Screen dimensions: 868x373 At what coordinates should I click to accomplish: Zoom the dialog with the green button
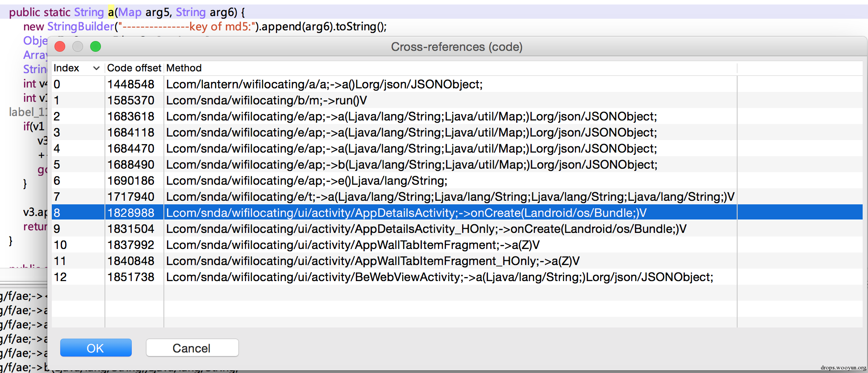click(96, 46)
